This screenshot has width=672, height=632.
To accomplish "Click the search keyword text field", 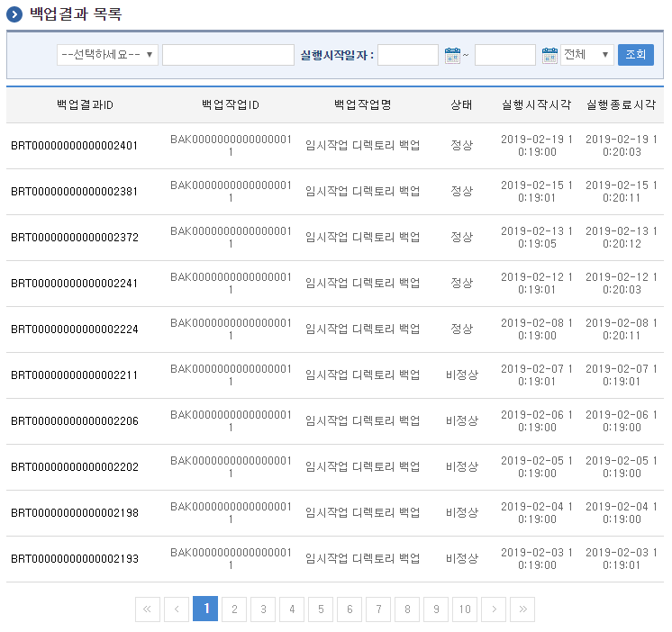I will [228, 55].
